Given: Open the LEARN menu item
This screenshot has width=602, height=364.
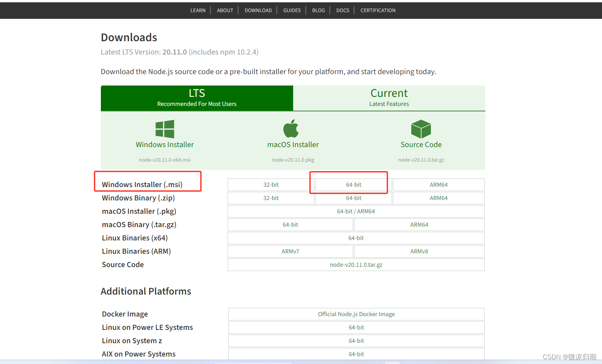Looking at the screenshot, I should coord(198,11).
